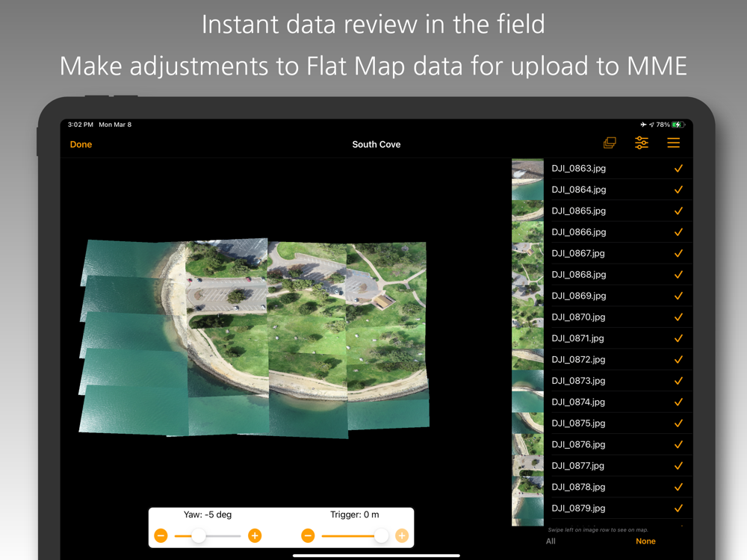Toggle checkmark for DJI_0869.jpg
Viewport: 747px width, 560px height.
(x=678, y=296)
